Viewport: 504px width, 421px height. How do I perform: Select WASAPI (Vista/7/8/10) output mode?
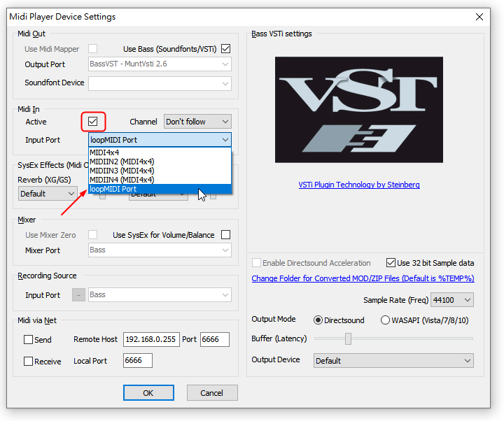click(x=385, y=320)
